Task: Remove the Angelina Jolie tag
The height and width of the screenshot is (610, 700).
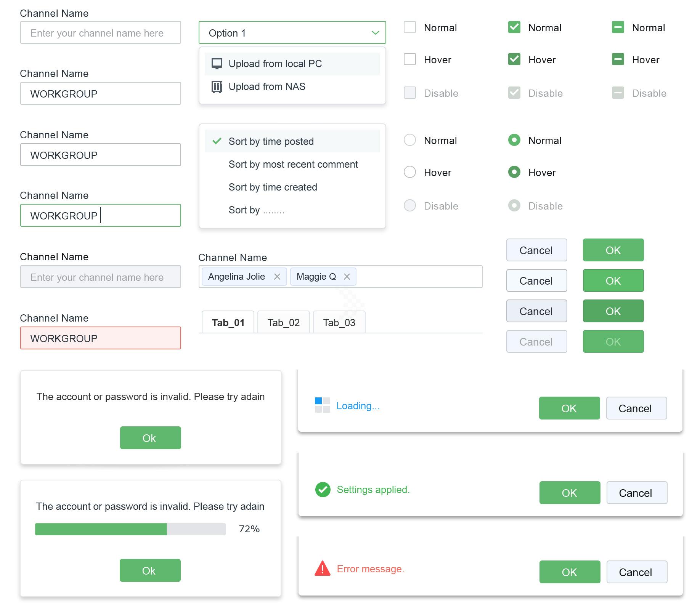Action: pos(278,277)
